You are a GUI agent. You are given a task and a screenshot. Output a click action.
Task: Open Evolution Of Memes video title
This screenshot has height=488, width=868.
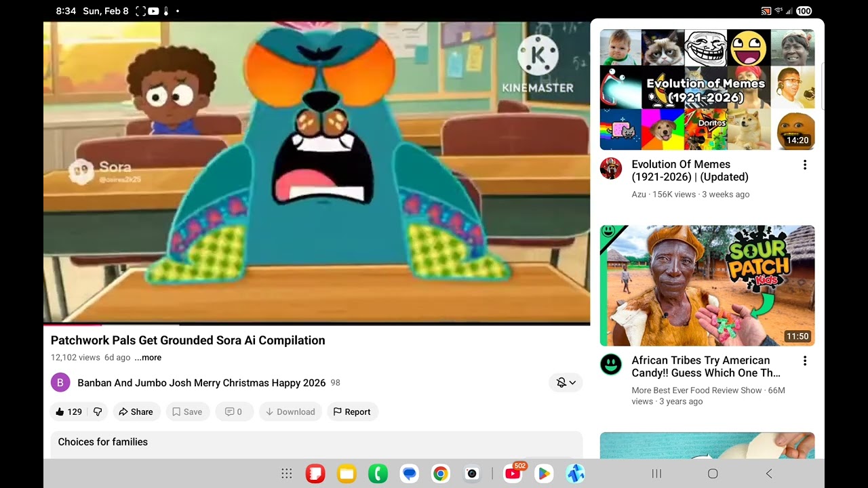(690, 170)
